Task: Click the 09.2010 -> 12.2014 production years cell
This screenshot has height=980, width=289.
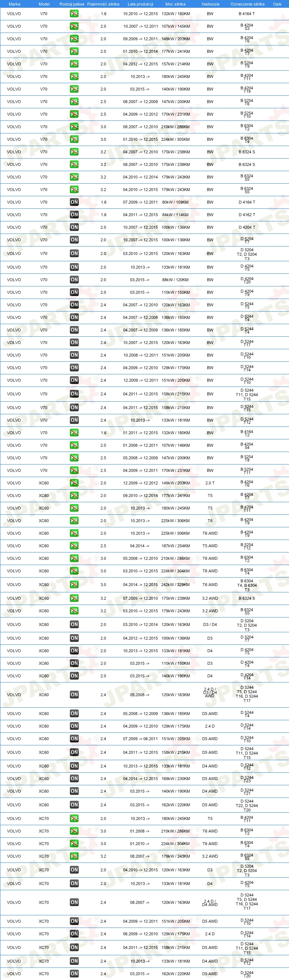Action: [x=140, y=495]
